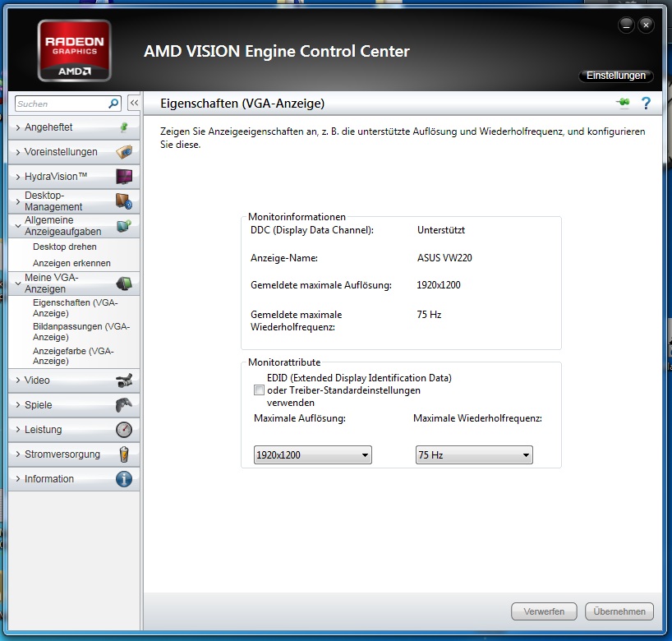Screen dimensions: 672x641
Task: Expand the HydraVision section
Action: tap(74, 177)
